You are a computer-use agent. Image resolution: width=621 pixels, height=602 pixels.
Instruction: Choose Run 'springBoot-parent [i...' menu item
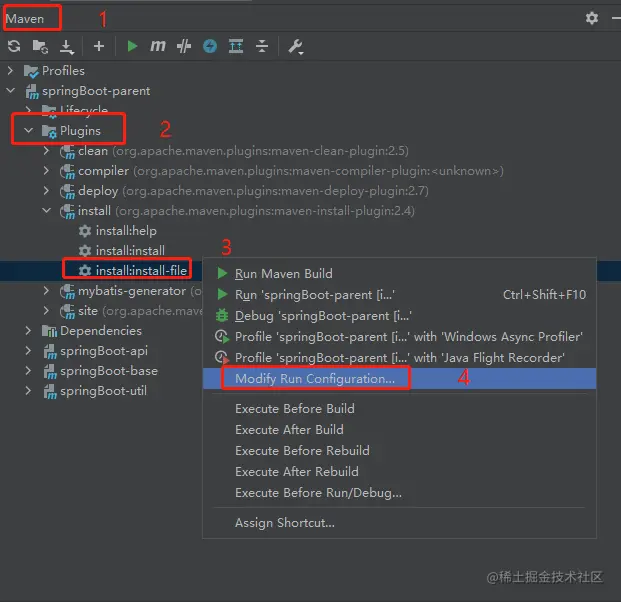click(399, 295)
